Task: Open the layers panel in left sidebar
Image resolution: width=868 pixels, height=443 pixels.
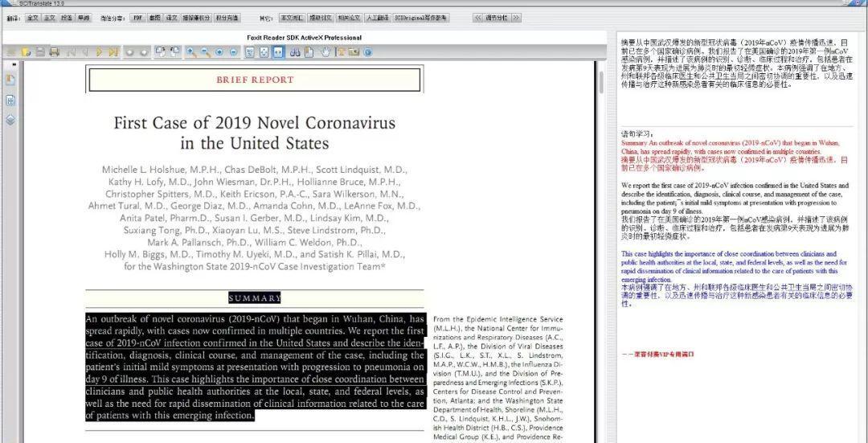Action: coord(11,120)
